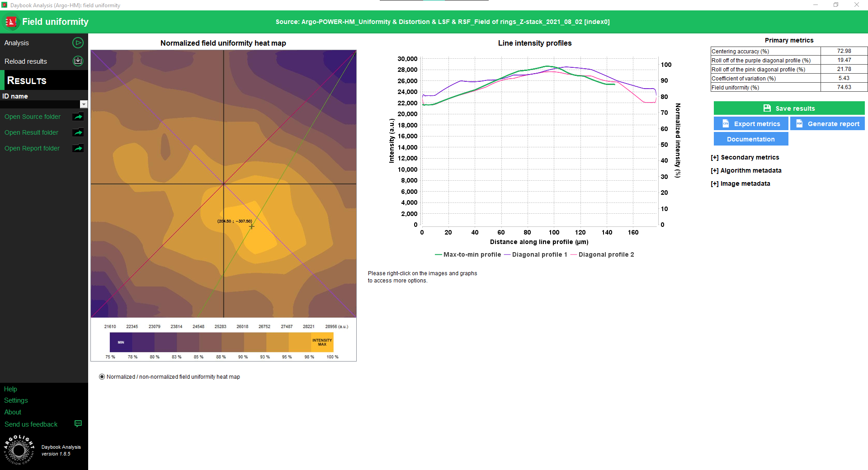Open the Help menu item
This screenshot has width=868, height=470.
tap(10, 389)
